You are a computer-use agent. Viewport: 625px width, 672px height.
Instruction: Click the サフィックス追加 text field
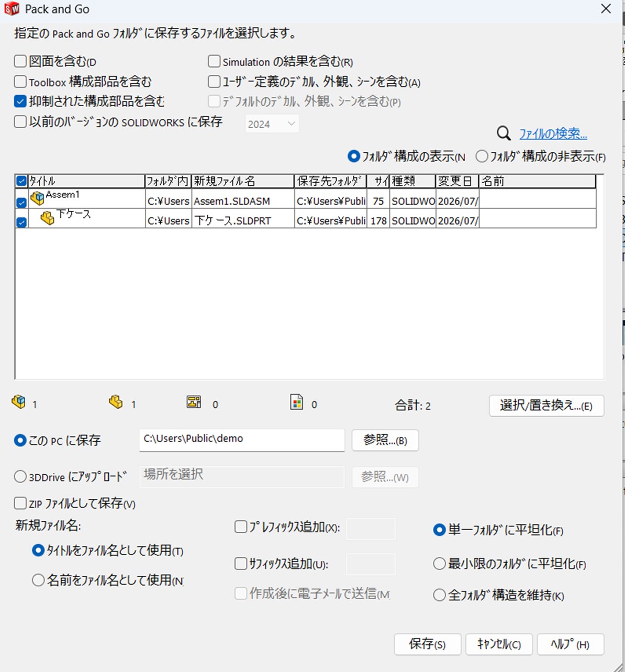(371, 565)
